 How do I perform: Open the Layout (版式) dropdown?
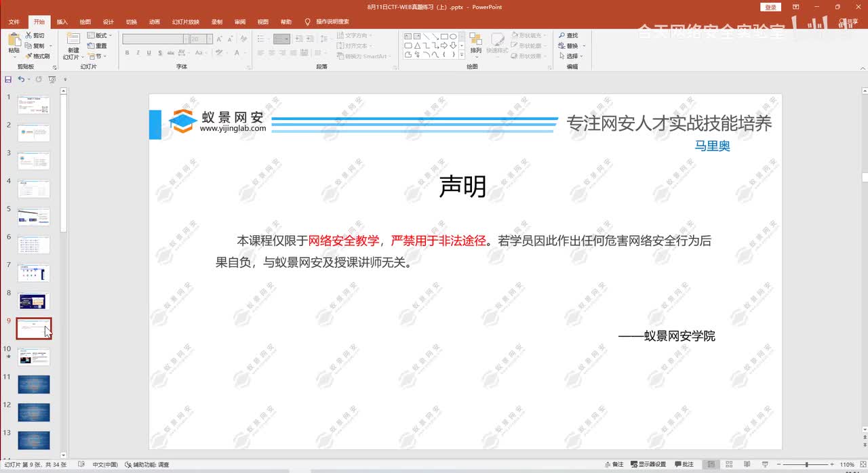pyautogui.click(x=99, y=35)
